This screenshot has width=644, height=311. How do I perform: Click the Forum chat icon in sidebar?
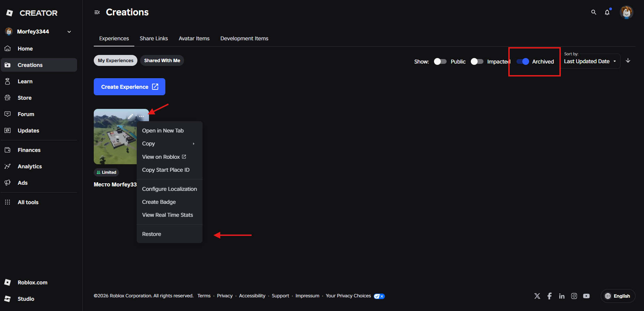tap(8, 114)
